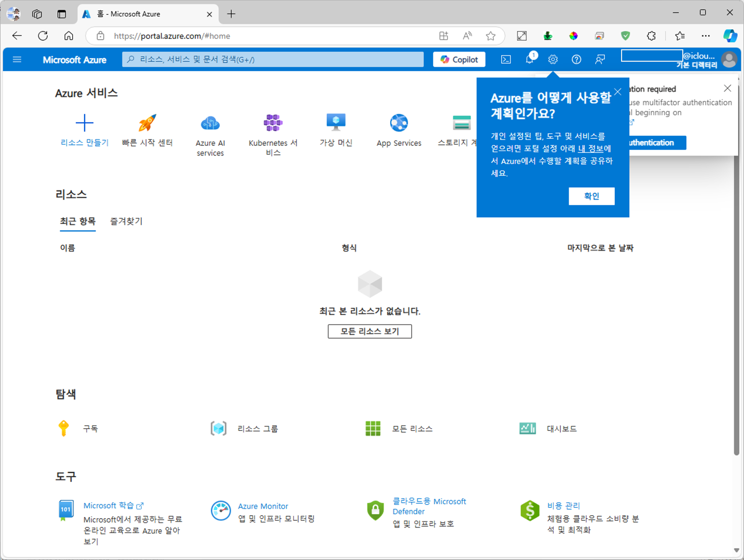
Task: Close the Microsoft Azure browser tab
Action: click(210, 14)
